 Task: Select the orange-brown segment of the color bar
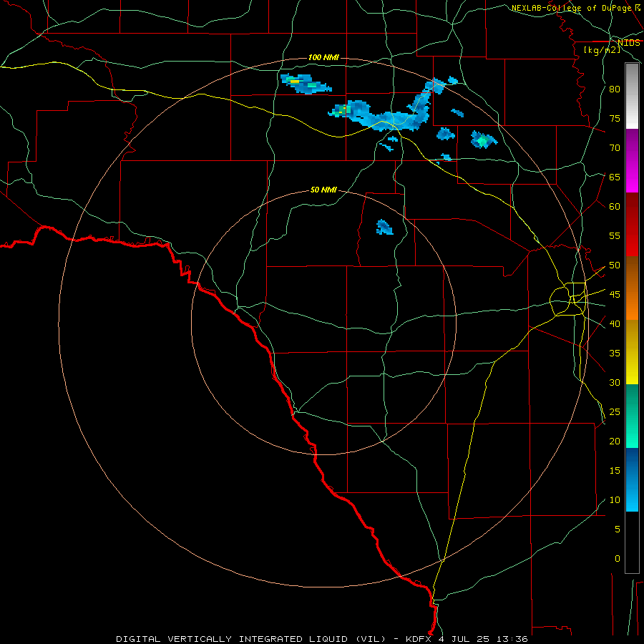pyautogui.click(x=632, y=288)
